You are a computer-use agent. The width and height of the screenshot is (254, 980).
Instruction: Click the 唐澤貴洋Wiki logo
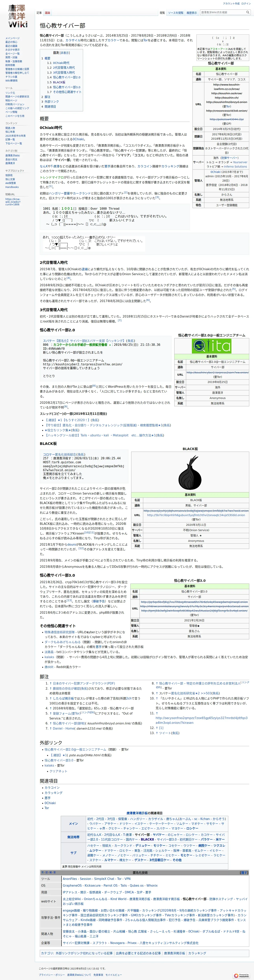pyautogui.click(x=17, y=16)
